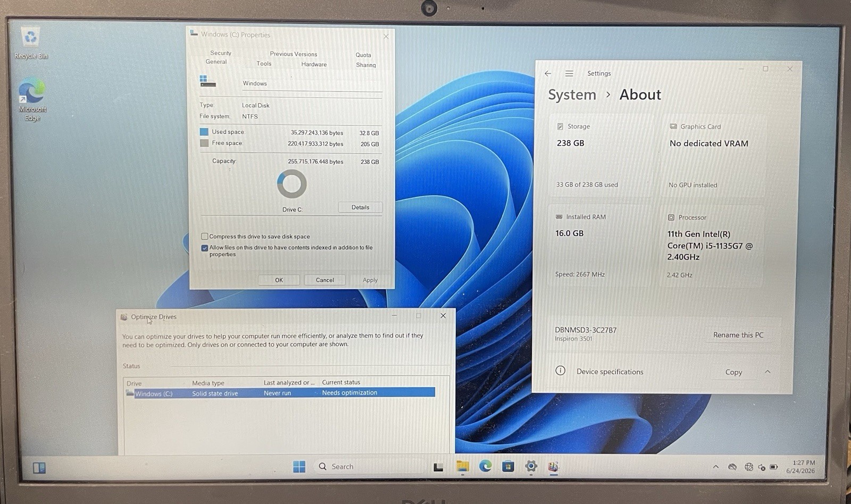Open the taskbar clock showing 1:27 PM
The image size is (851, 504).
(802, 467)
